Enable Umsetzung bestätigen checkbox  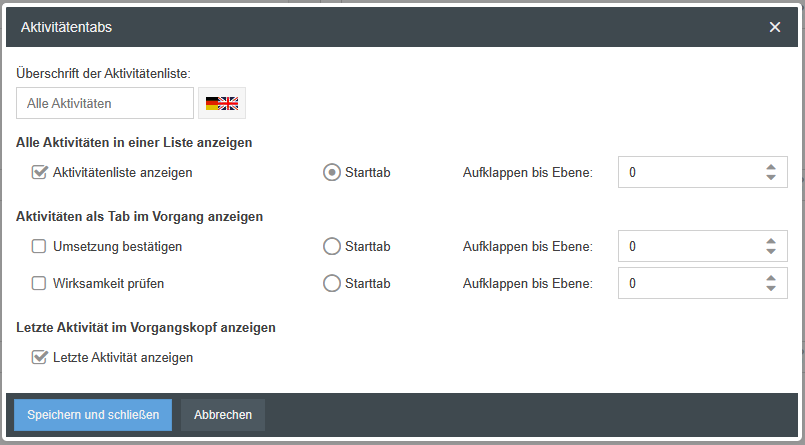[x=39, y=246]
